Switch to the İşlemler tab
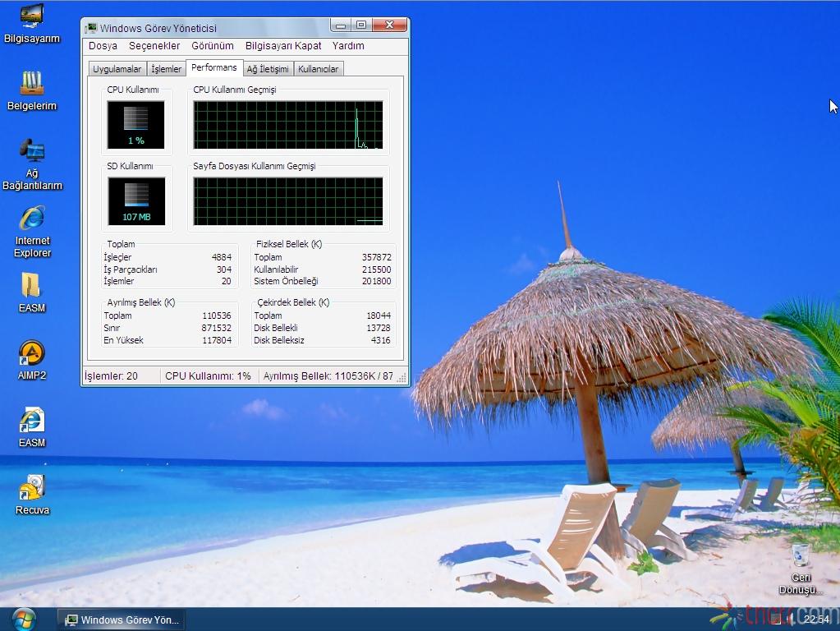Screen dimensions: 840x631 (x=166, y=69)
